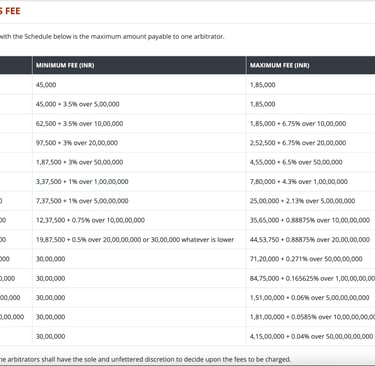Click the cell '7,80,000 + 4.3% over 1,00,00,000'

click(x=311, y=181)
